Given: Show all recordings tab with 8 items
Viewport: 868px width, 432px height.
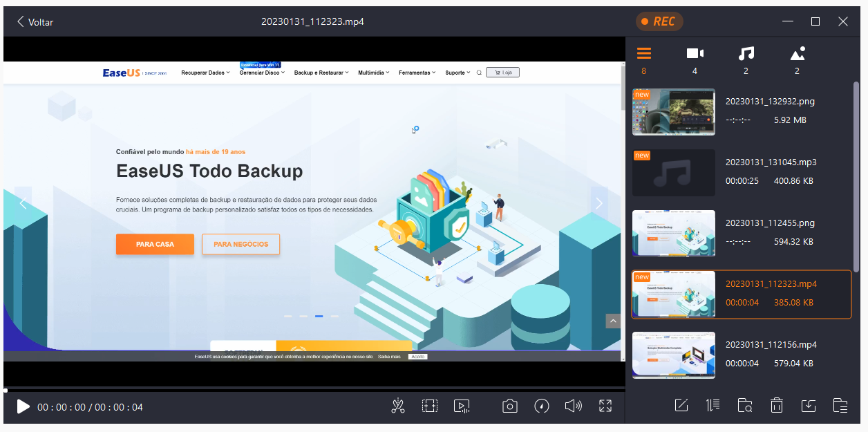Looking at the screenshot, I should tap(644, 60).
